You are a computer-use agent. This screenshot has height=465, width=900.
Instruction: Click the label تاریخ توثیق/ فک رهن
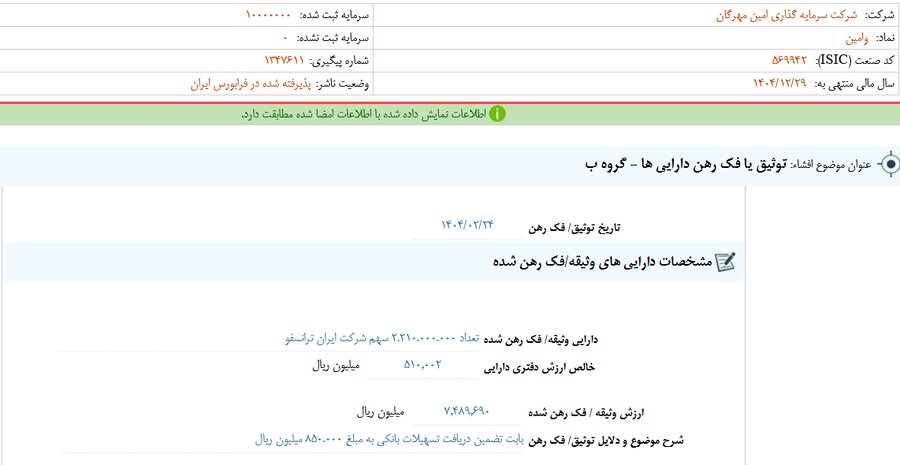coord(574,228)
